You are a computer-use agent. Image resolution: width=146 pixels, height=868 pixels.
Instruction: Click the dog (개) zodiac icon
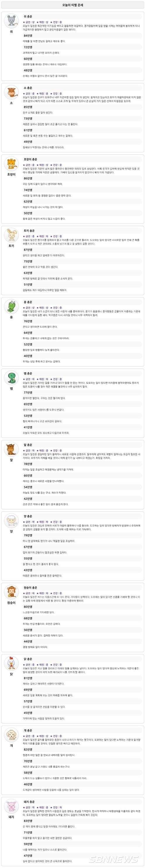[x=11, y=735]
